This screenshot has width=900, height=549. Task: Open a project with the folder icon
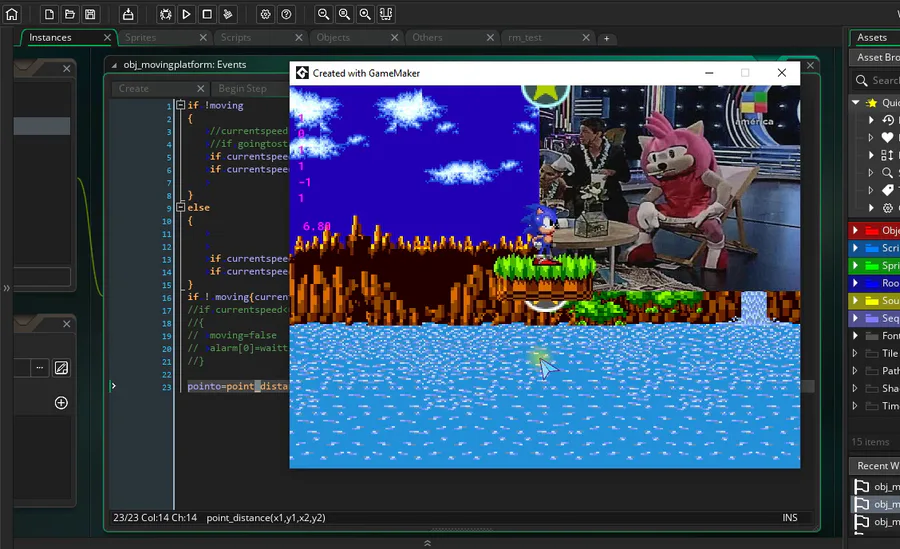coord(69,14)
